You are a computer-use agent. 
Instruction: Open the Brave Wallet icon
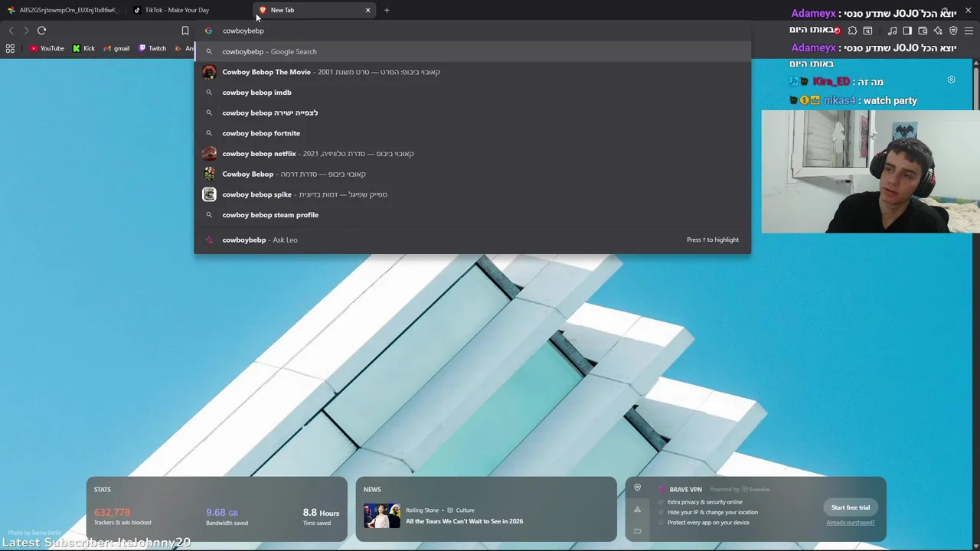923,31
